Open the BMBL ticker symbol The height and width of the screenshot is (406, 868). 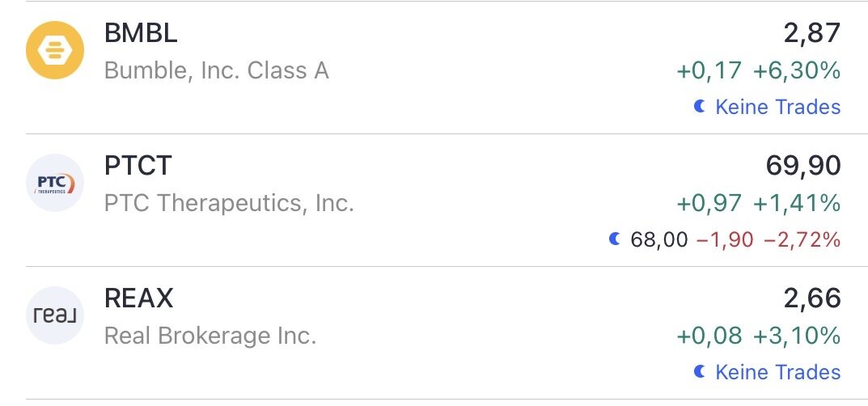click(141, 34)
